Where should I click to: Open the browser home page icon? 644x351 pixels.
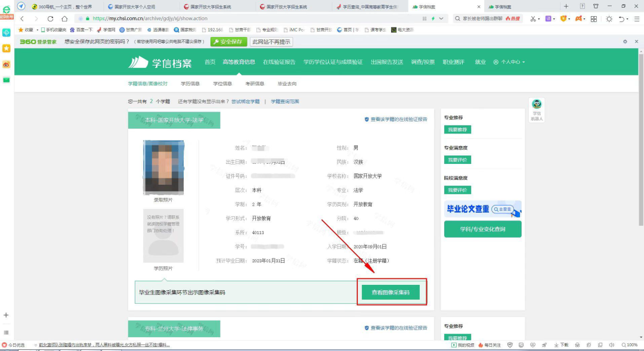tap(64, 18)
